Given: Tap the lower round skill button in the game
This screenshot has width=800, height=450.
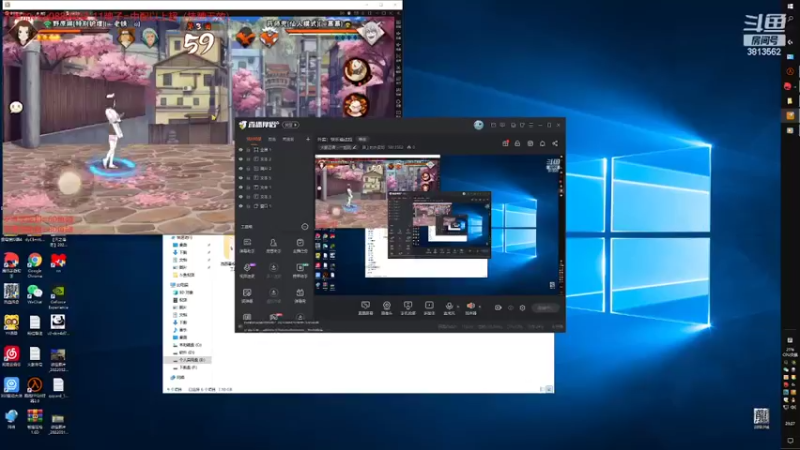Looking at the screenshot, I should tap(356, 107).
